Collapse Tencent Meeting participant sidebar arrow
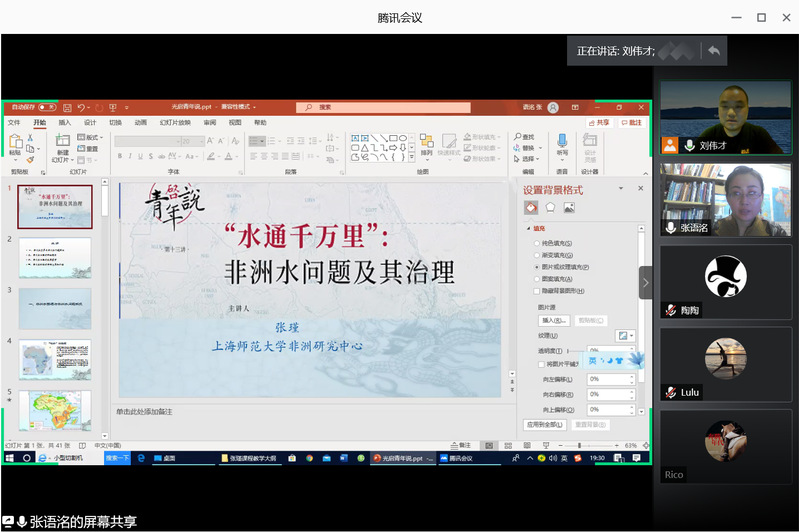This screenshot has height=532, width=799. 645,283
